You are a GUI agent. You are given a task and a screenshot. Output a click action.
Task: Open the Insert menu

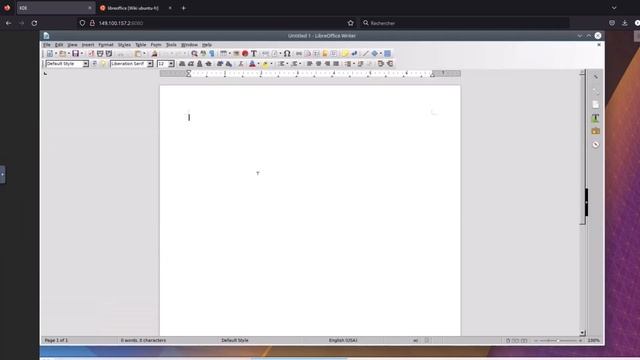tap(88, 45)
